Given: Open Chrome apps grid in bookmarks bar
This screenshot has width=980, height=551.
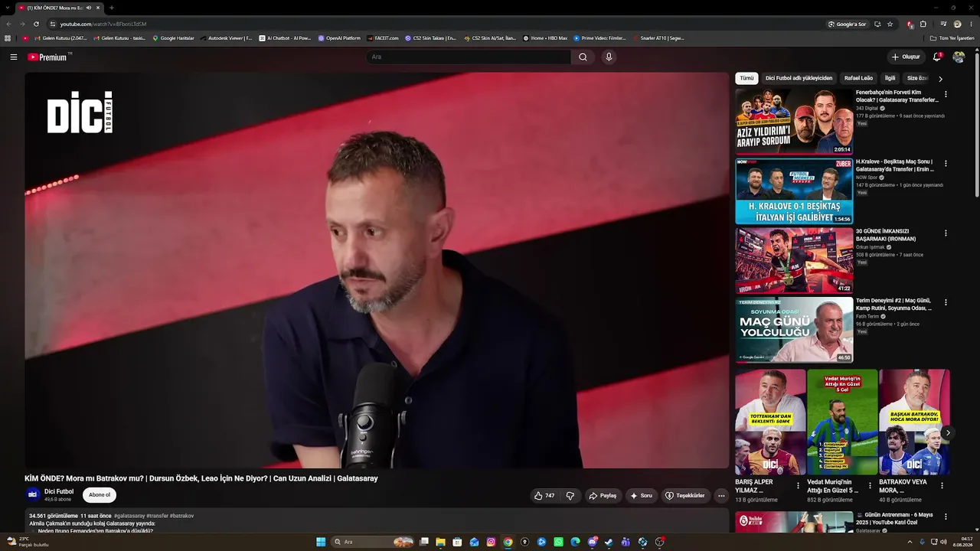Looking at the screenshot, I should tap(8, 37).
